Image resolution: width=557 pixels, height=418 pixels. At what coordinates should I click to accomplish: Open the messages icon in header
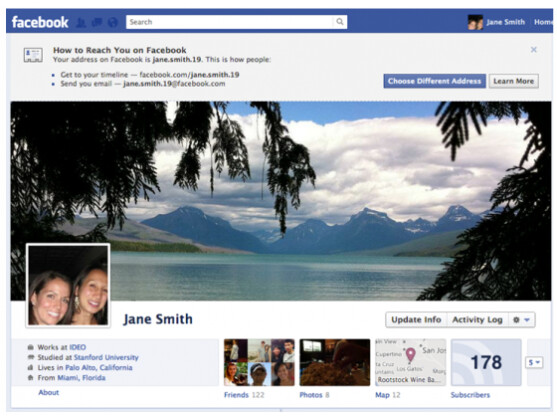(97, 22)
